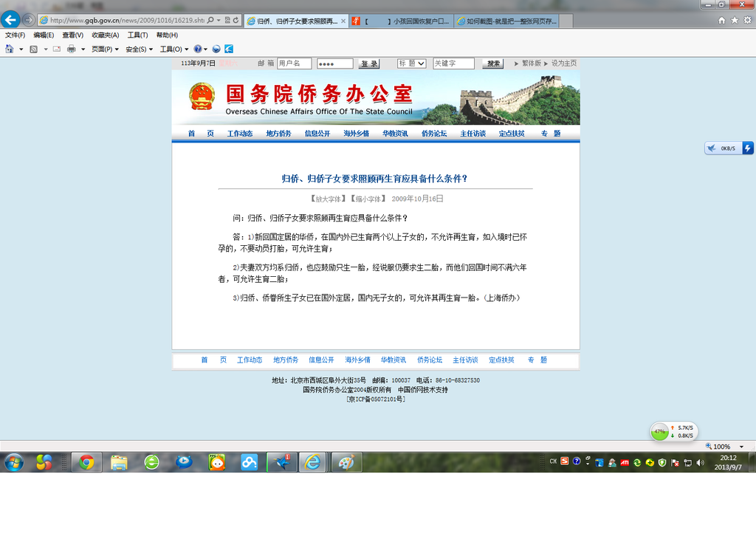Open 工作动态 in top navigation bar
This screenshot has width=756, height=553.
(x=240, y=134)
